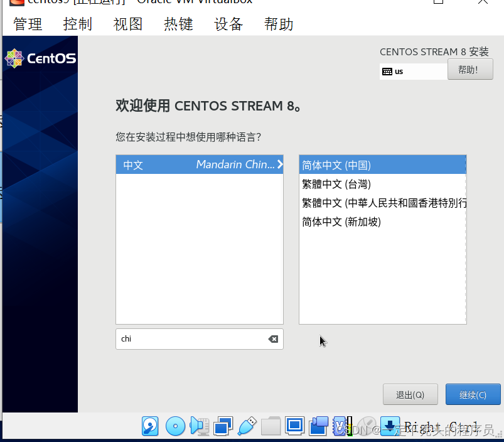Viewport: 504px width, 442px height.
Task: Clear the language search box text
Action: [x=273, y=339]
